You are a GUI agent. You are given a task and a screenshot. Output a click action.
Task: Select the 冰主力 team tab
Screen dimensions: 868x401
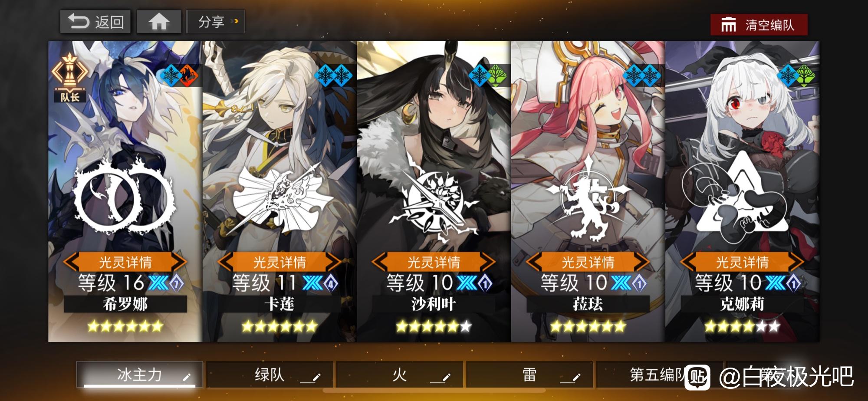coord(139,374)
